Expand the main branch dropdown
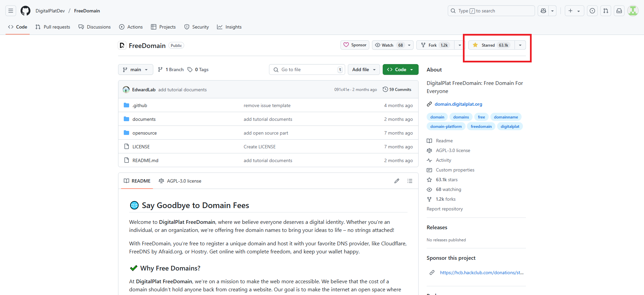This screenshot has width=644, height=295. (x=136, y=69)
